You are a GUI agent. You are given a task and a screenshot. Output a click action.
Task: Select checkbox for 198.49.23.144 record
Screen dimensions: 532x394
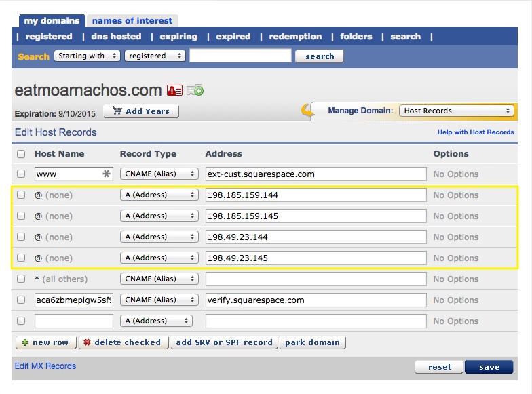(21, 237)
